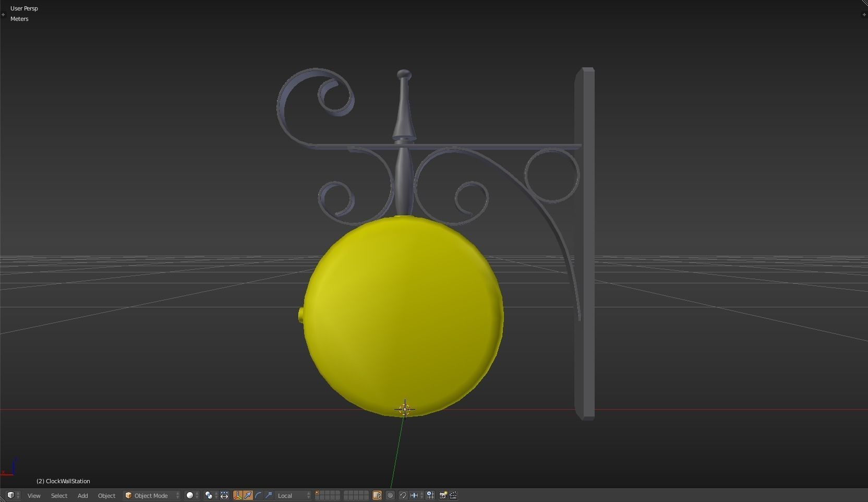Click the OpenGL render image camera icon

443,495
